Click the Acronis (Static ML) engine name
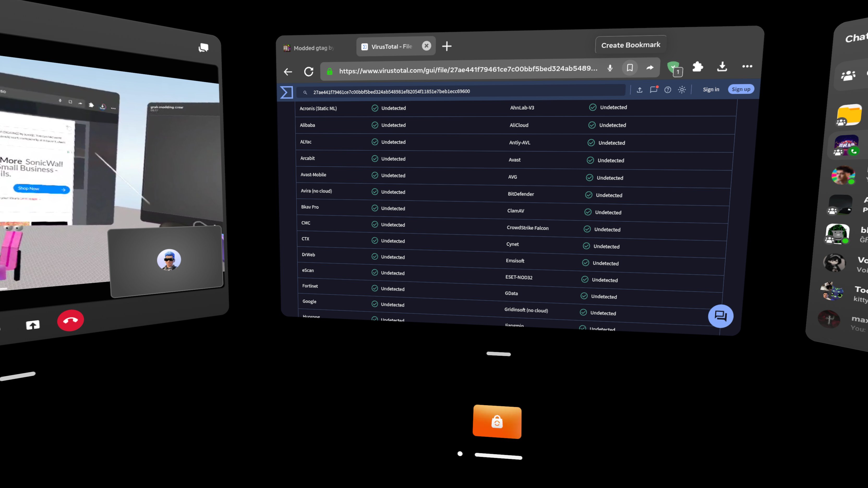Image resolution: width=868 pixels, height=488 pixels. (x=318, y=108)
